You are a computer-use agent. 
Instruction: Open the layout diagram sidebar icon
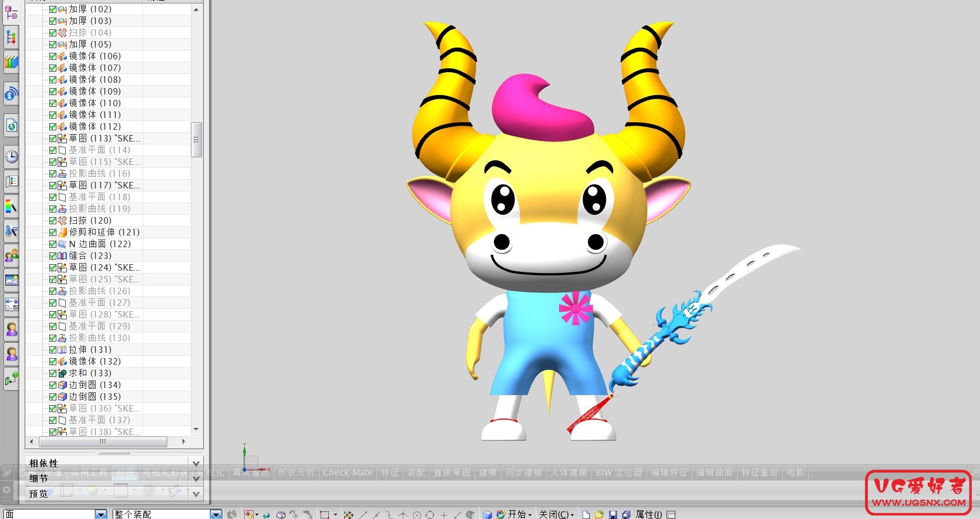pyautogui.click(x=11, y=304)
